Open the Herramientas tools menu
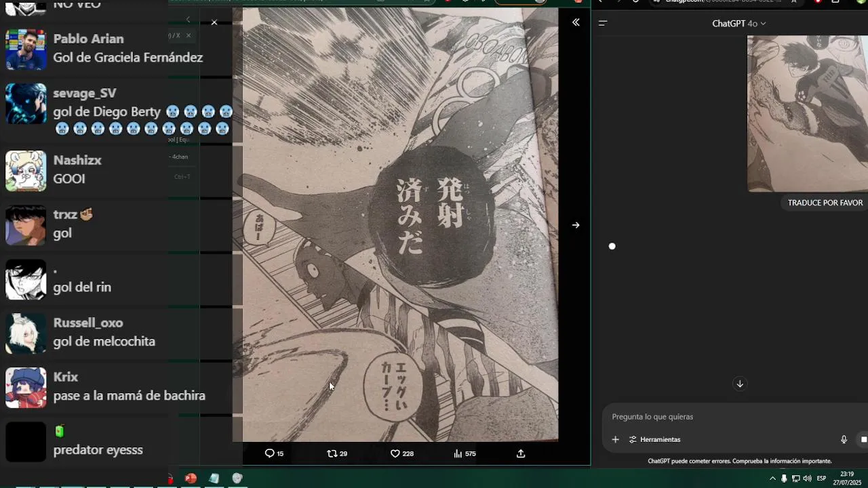 tap(654, 439)
